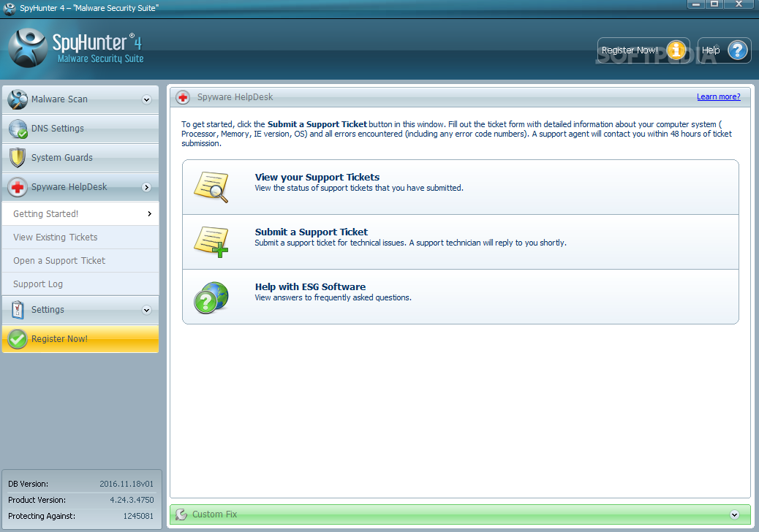Click the yellow Register Now! sidebar button
Image resolution: width=759 pixels, height=532 pixels.
point(80,339)
